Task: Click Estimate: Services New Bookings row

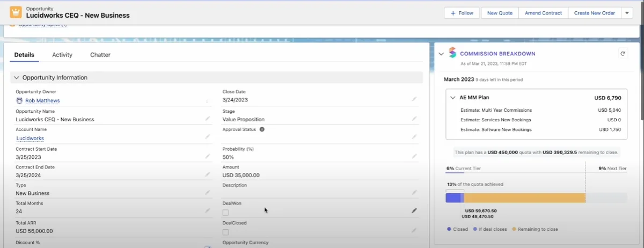Action: 540,120
